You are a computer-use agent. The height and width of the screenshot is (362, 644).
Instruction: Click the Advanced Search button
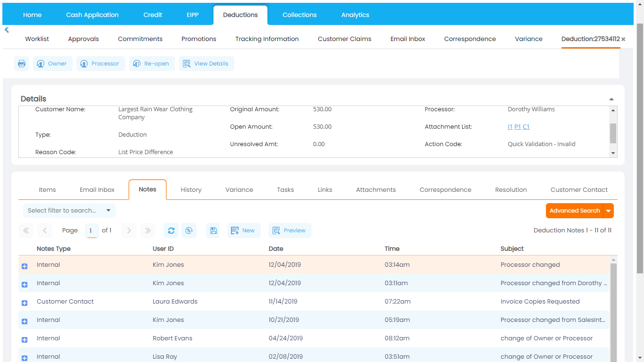[575, 211]
